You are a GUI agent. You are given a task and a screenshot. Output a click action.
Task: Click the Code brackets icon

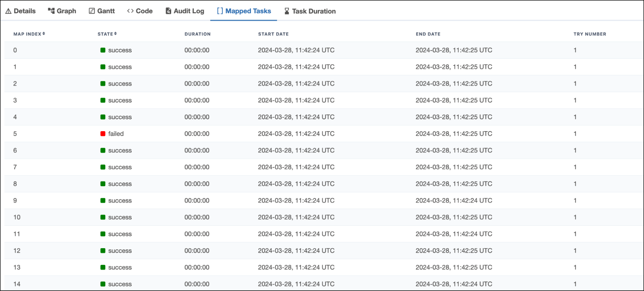click(130, 11)
